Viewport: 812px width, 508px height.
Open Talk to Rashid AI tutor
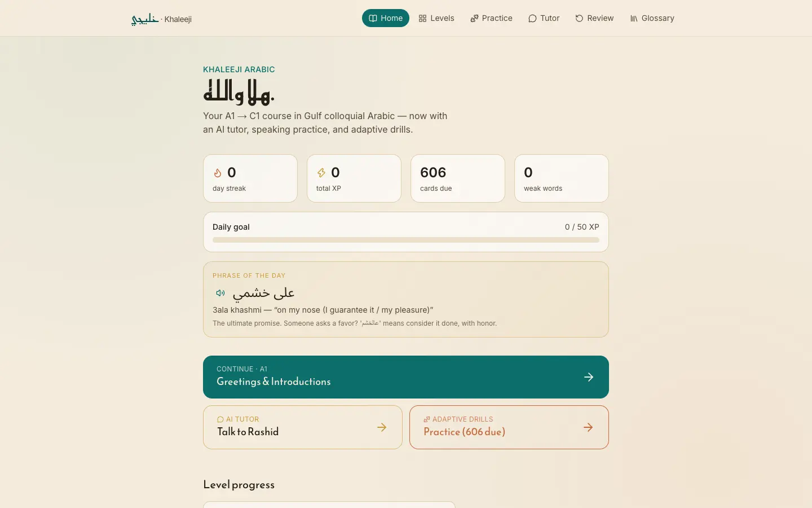[303, 427]
